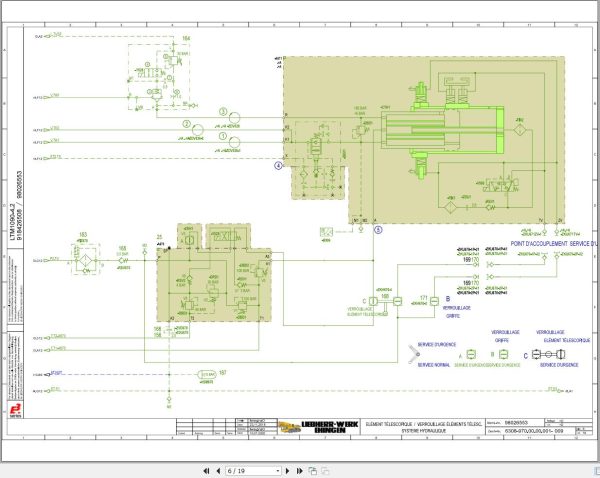This screenshot has width=600, height=478.
Task: Click the LIEBHERR-WERK EHINGEN logo text
Action: coord(330,427)
